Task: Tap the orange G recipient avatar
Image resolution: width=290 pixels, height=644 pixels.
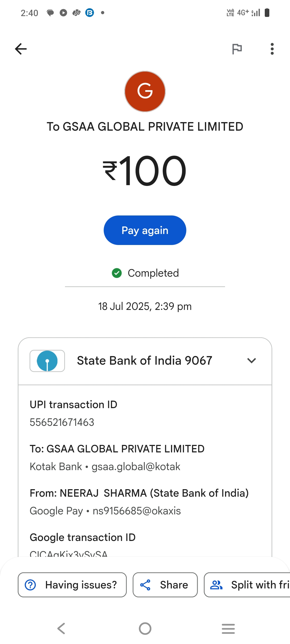Action: tap(145, 91)
